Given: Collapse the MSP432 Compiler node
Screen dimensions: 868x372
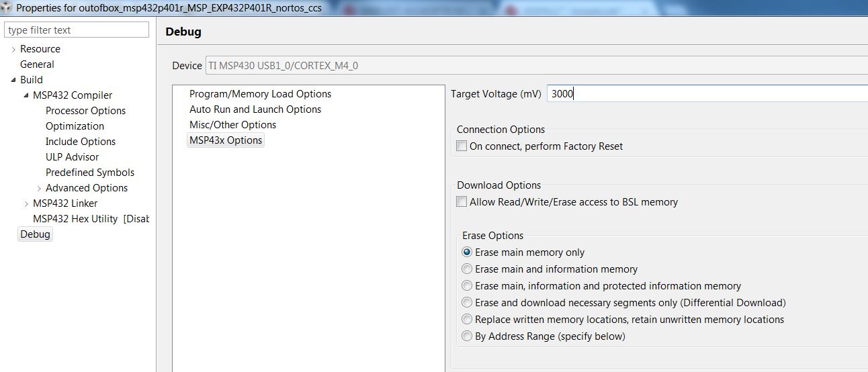Looking at the screenshot, I should (26, 95).
